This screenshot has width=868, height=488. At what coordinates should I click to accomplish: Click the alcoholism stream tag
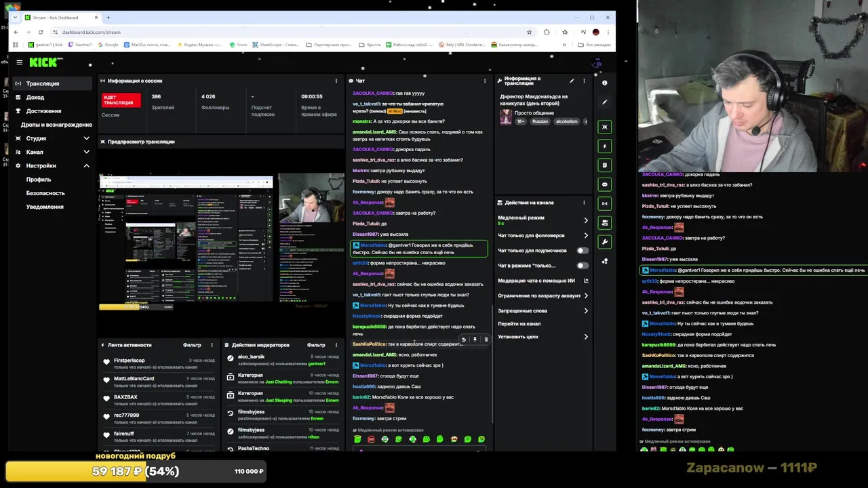566,121
